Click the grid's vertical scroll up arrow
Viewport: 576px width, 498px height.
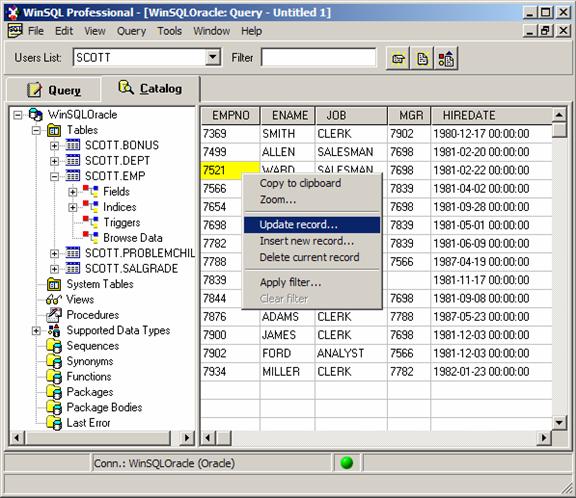coord(559,115)
